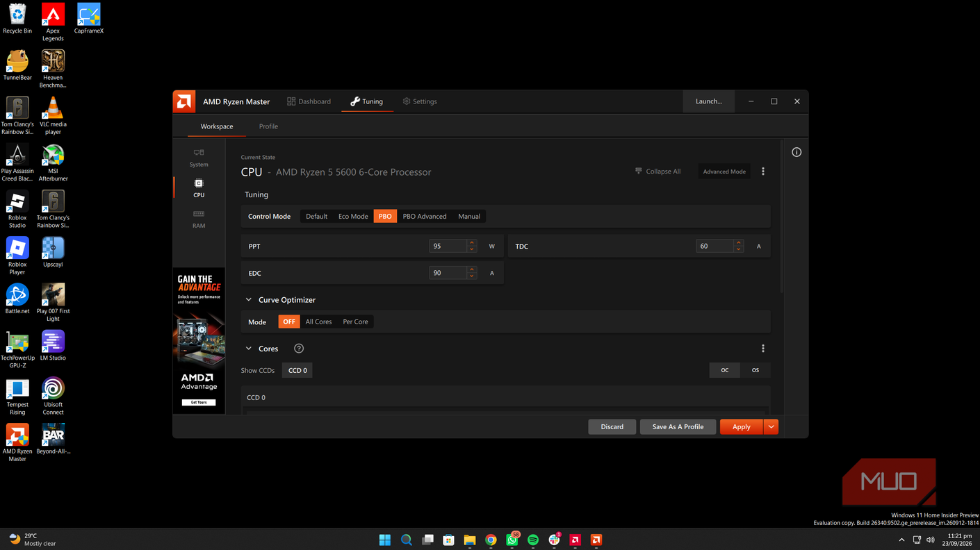980x550 pixels.
Task: Switch to Advanced Mode
Action: pyautogui.click(x=724, y=172)
